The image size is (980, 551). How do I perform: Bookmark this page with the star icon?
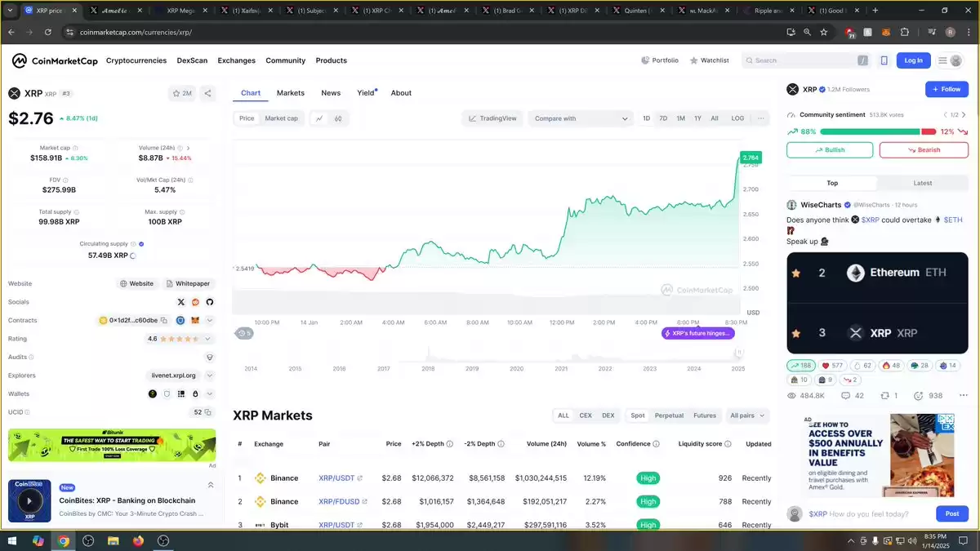pyautogui.click(x=824, y=32)
